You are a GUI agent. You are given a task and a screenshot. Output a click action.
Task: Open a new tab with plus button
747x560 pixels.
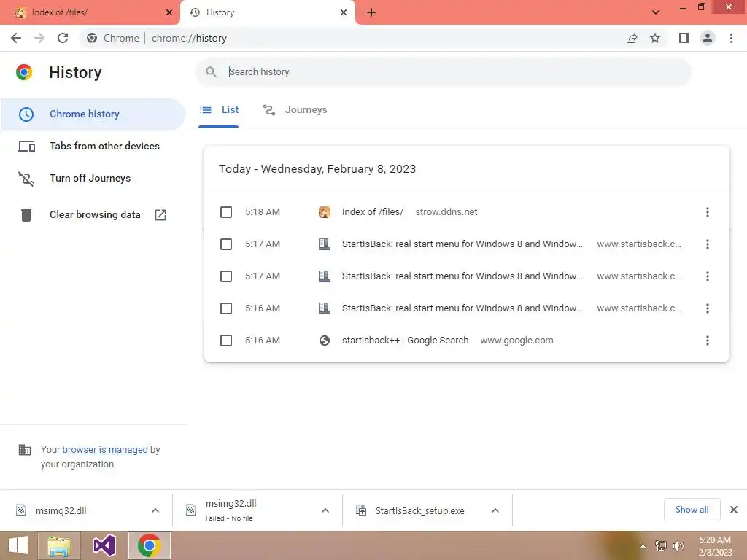coord(371,12)
